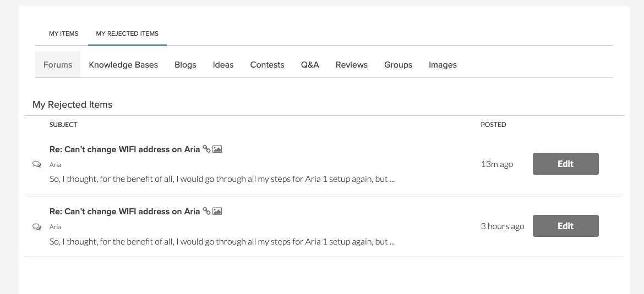The image size is (644, 294).
Task: Open the Knowledge Bases tab
Action: 123,65
